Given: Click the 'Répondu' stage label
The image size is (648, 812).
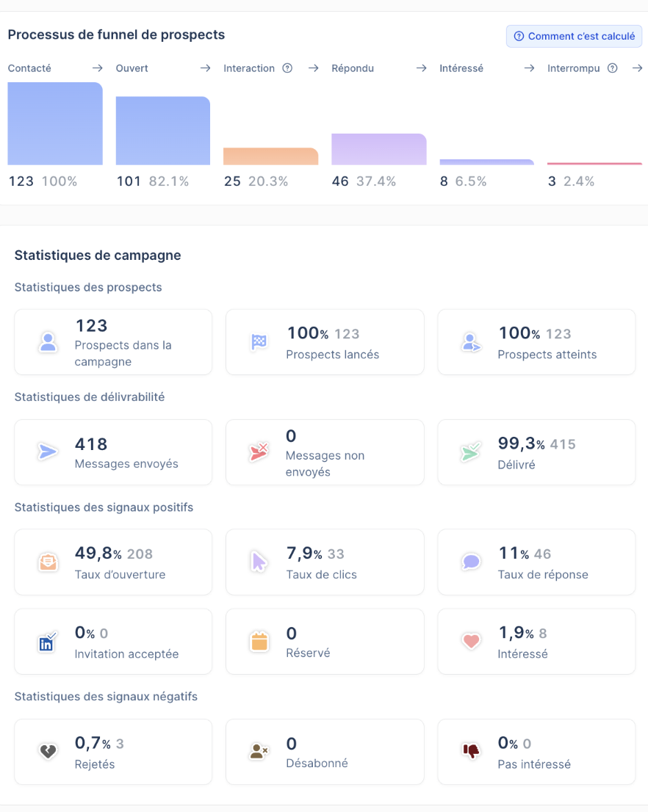Looking at the screenshot, I should coord(353,68).
